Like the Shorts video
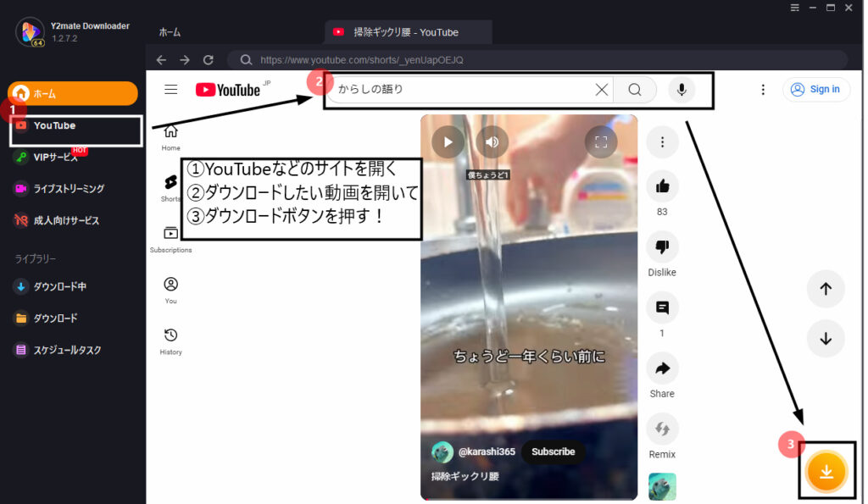 (x=662, y=186)
